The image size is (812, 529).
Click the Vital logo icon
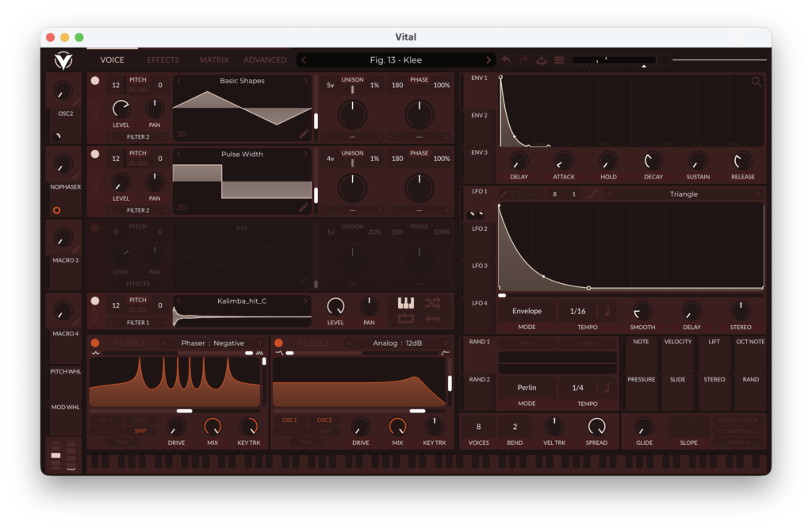tap(63, 60)
